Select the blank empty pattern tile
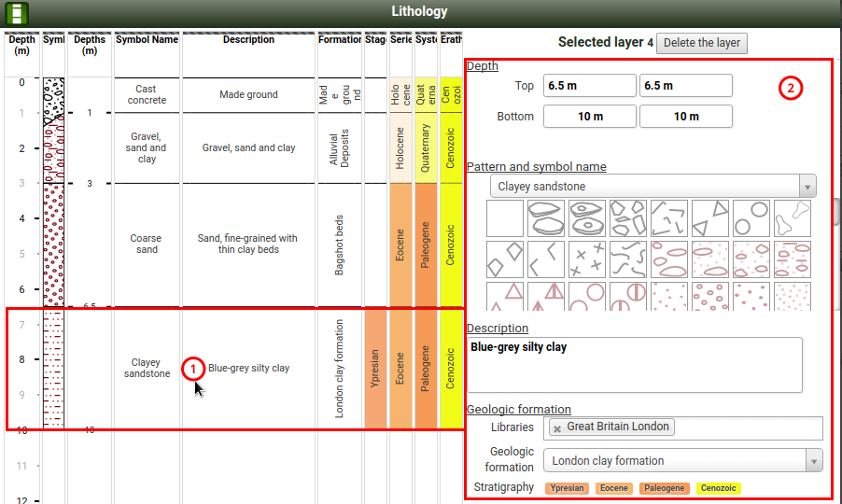The image size is (842, 504). point(505,217)
